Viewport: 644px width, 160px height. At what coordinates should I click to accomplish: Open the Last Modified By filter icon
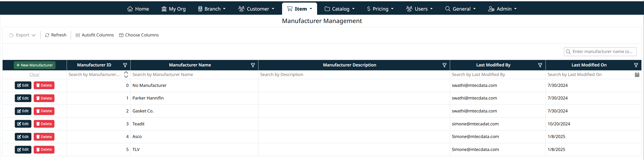point(540,65)
